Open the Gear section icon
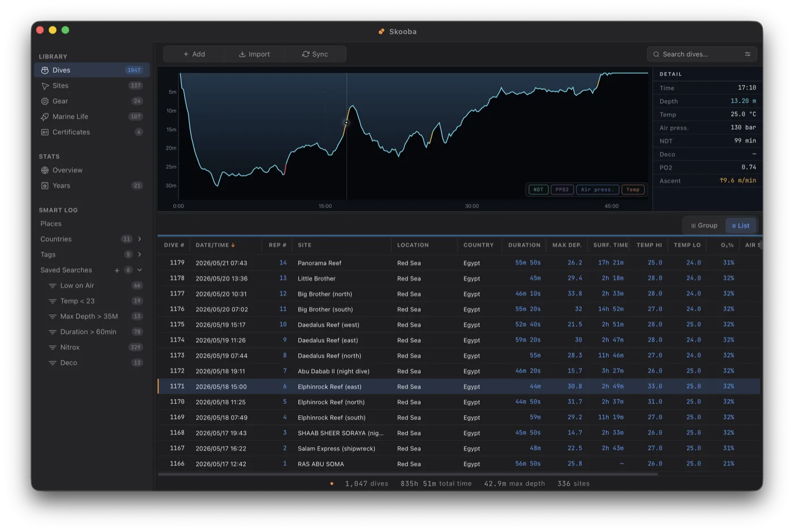794x532 pixels. [x=45, y=101]
